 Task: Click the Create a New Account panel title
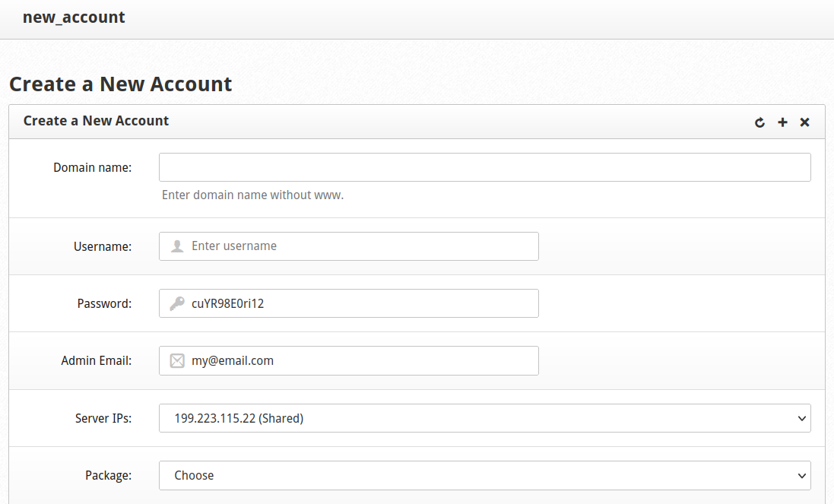96,121
